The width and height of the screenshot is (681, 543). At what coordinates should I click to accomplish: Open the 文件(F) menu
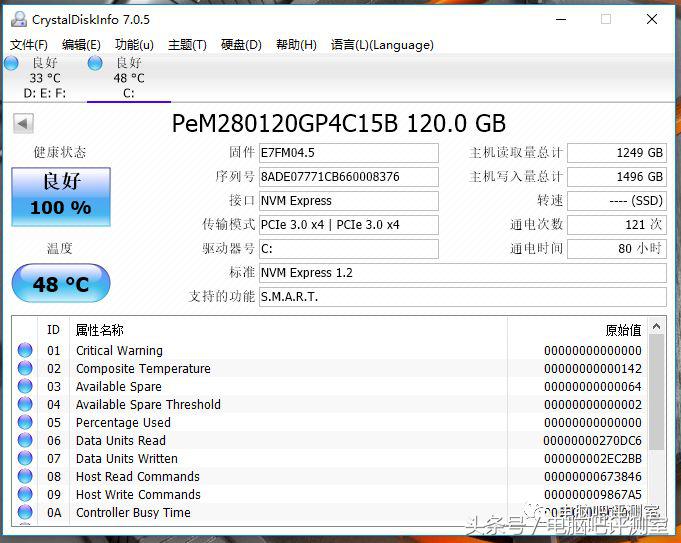pos(29,45)
